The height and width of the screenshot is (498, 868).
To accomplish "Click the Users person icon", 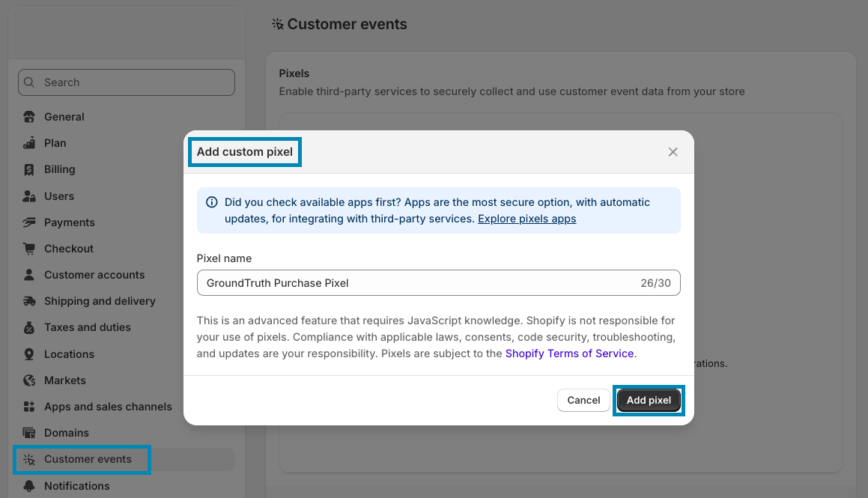I will [29, 196].
